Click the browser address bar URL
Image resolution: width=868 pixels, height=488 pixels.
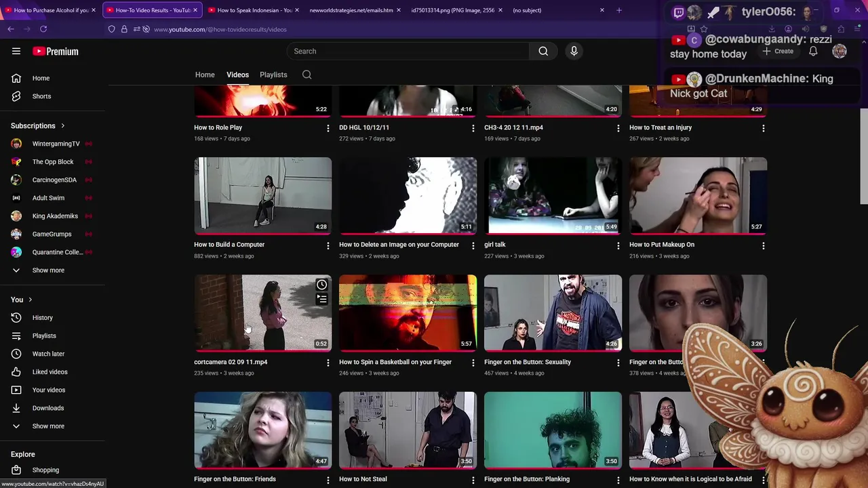(x=220, y=29)
